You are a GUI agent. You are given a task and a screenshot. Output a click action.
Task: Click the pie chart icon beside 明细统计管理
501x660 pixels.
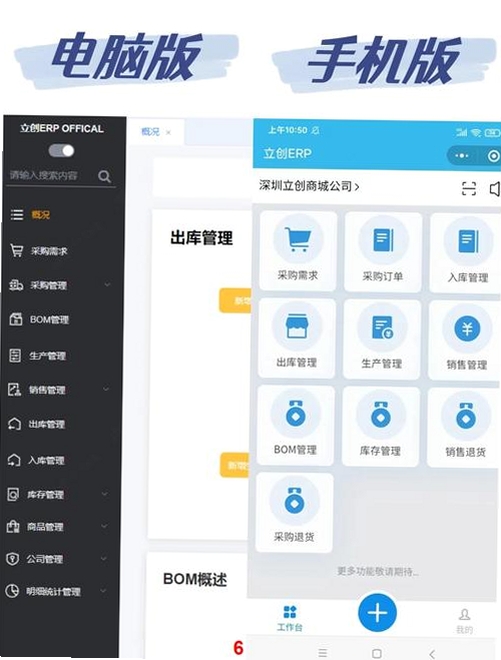click(12, 591)
